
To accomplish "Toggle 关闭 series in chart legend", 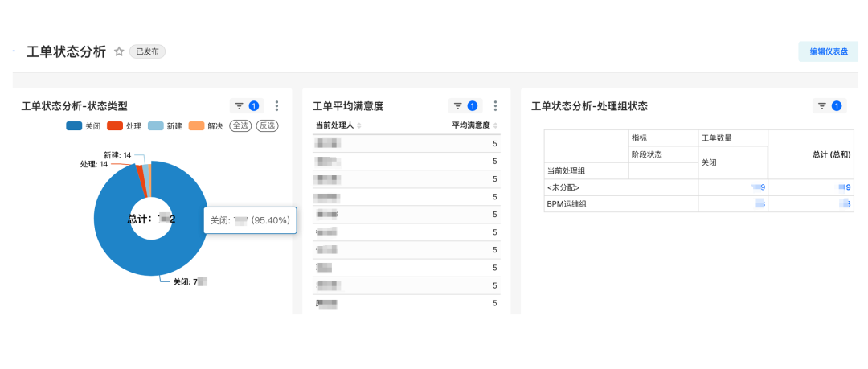I will pyautogui.click(x=84, y=125).
